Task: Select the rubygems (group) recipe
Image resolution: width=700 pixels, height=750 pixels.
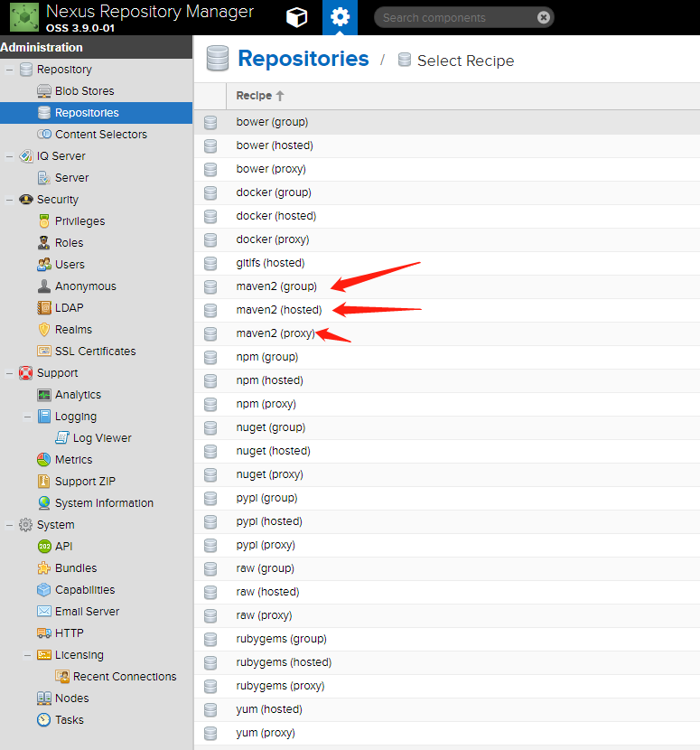Action: [x=446, y=639]
